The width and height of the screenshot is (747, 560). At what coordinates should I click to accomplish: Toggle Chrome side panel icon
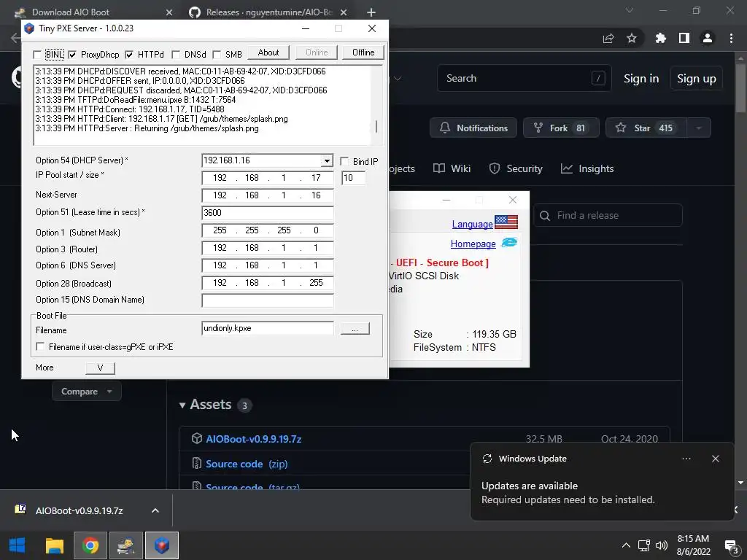coord(684,38)
